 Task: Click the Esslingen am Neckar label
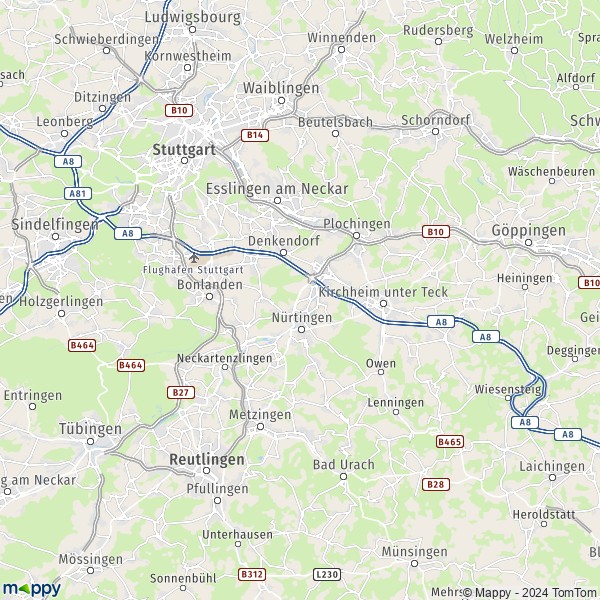tap(277, 189)
